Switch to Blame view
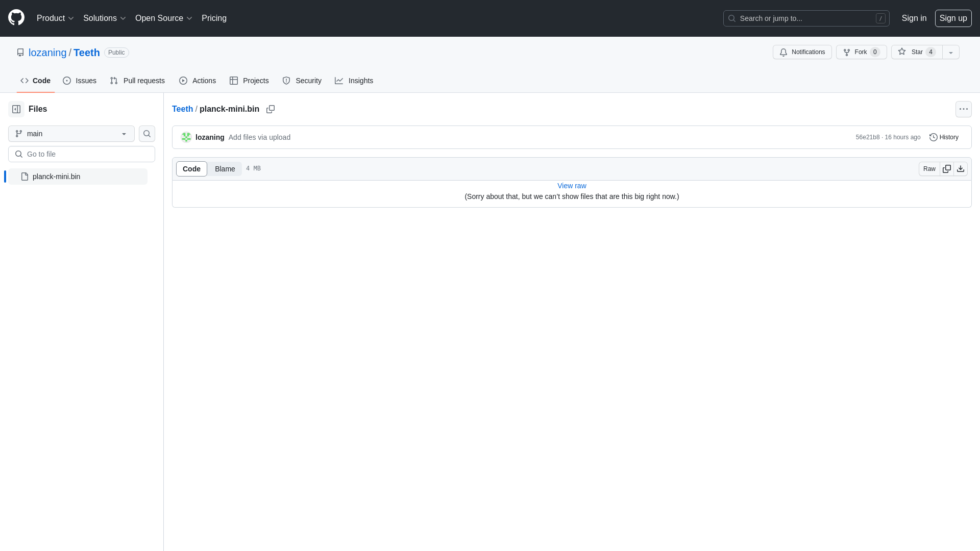 pos(225,169)
